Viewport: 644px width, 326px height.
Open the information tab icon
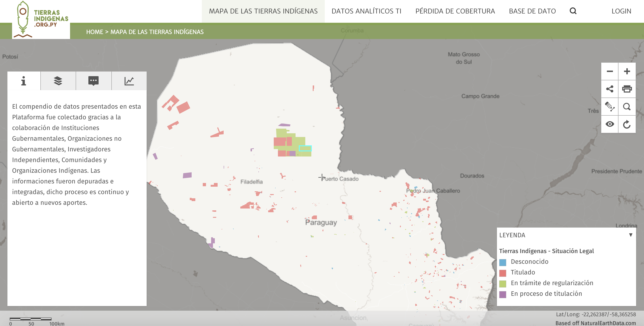click(x=24, y=81)
